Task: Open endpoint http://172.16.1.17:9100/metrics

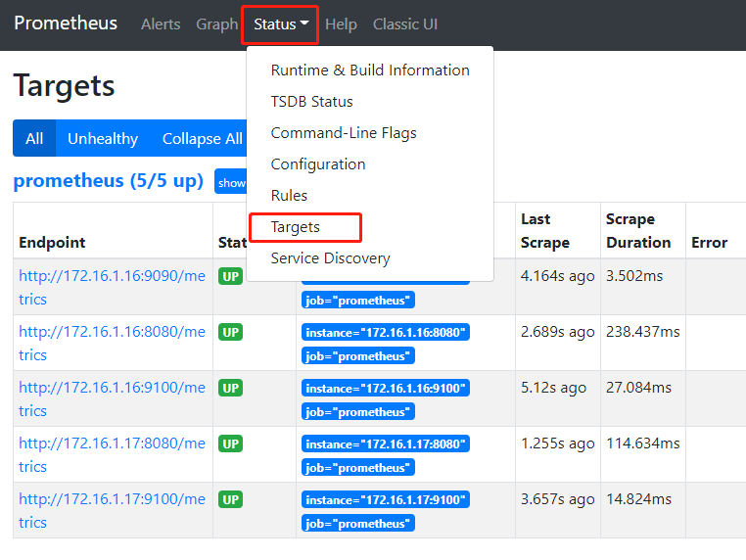Action: [112, 510]
